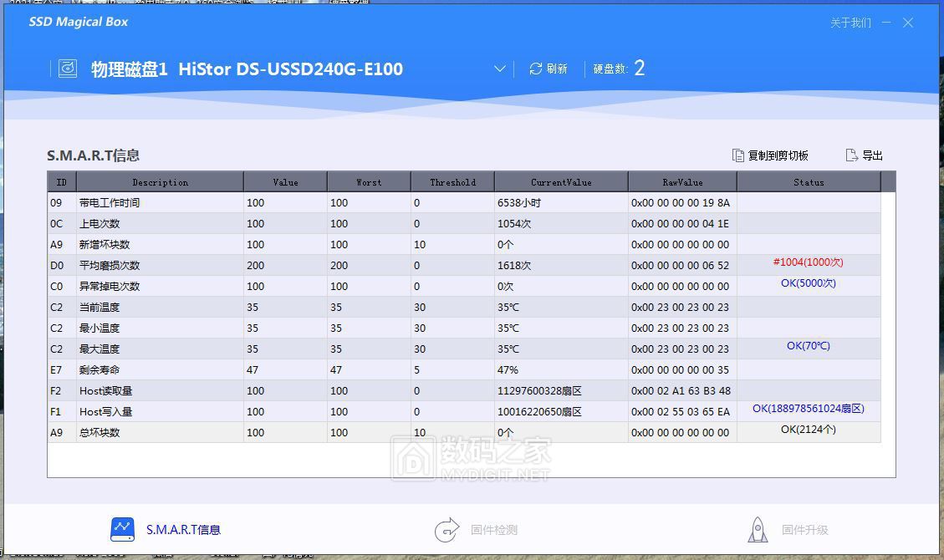Click the 1618次 current value
The height and width of the screenshot is (560, 944).
click(514, 265)
